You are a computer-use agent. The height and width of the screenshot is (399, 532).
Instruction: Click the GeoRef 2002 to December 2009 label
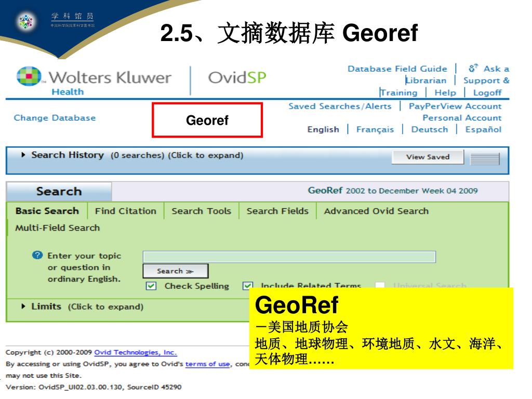[393, 190]
